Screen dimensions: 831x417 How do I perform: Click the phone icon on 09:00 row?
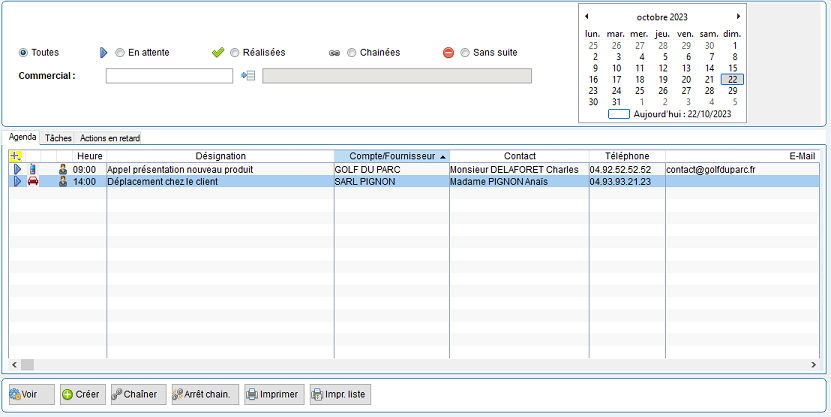[x=32, y=170]
